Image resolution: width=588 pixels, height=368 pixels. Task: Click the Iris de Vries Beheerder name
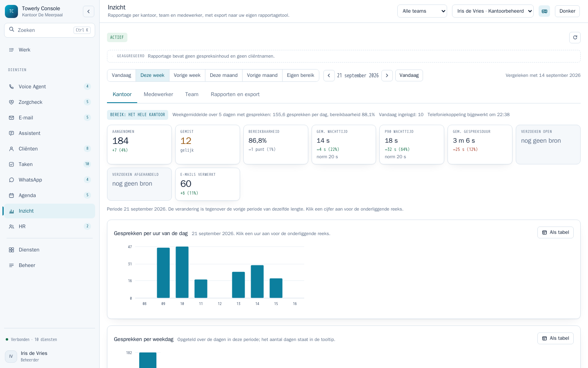point(34,357)
